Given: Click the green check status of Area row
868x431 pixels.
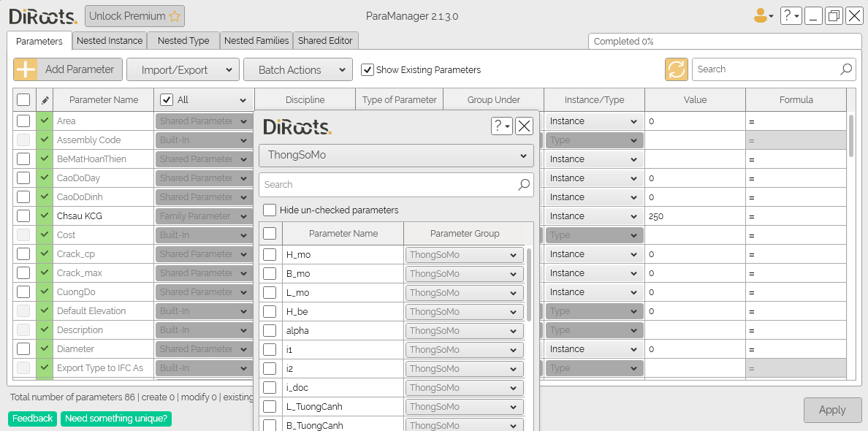Looking at the screenshot, I should [x=45, y=121].
